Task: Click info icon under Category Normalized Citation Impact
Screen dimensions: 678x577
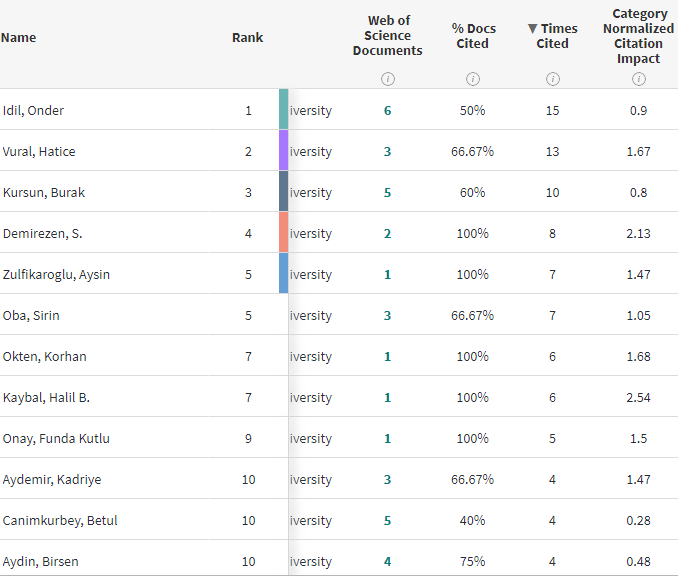Action: 638,79
